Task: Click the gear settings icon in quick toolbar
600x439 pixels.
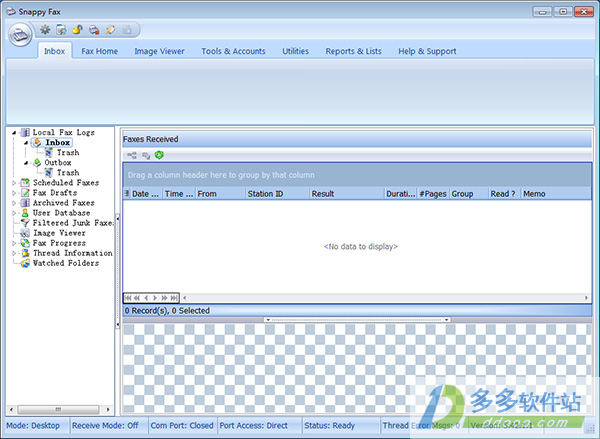Action: (45, 29)
